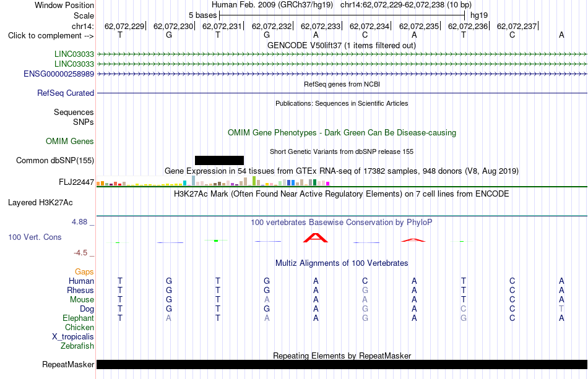The height and width of the screenshot is (379, 588).
Task: Open Repeating Elements by RepeatMasker title
Action: [x=342, y=356]
